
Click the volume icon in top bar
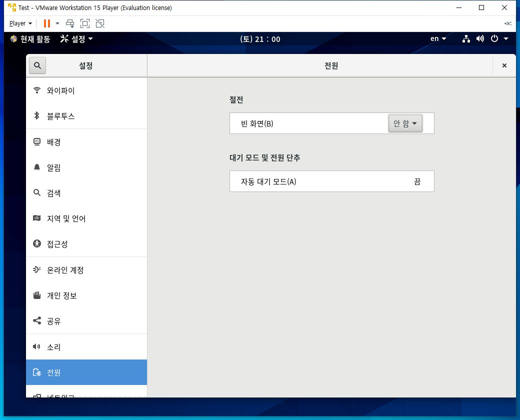480,39
